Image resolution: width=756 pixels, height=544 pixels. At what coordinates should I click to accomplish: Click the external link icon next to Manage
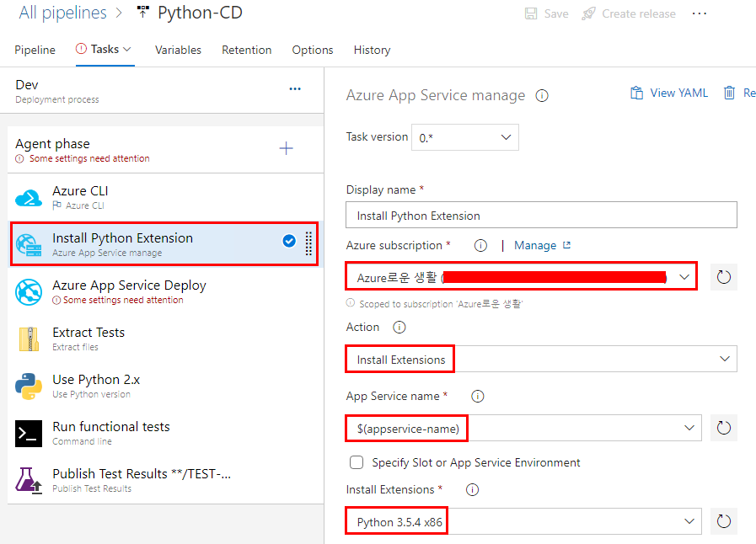point(567,245)
